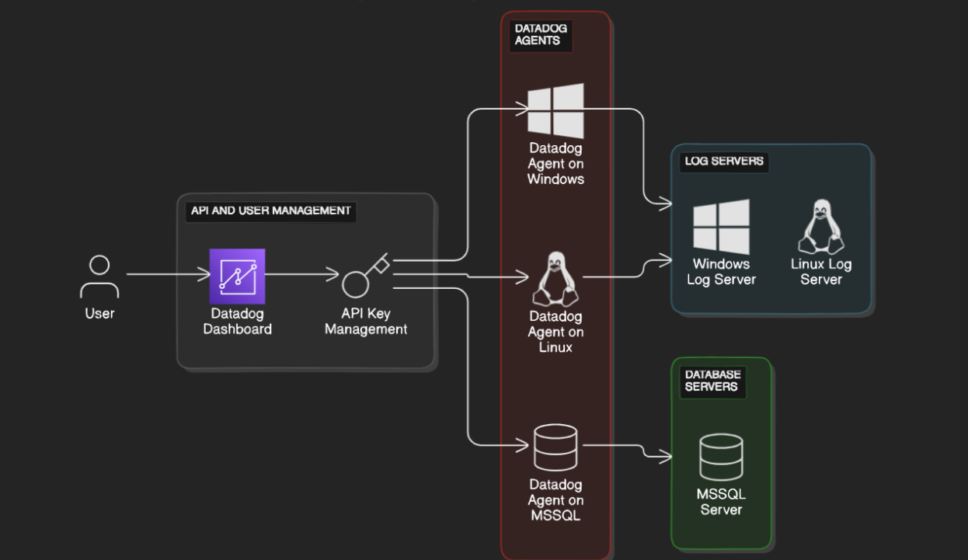Viewport: 968px width, 560px height.
Task: Select the DATADOG AGENTS group label
Action: (x=541, y=34)
